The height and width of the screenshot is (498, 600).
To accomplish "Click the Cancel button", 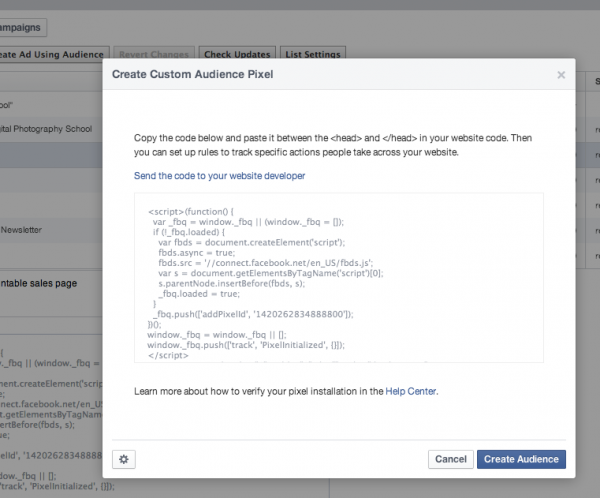I will [x=451, y=459].
